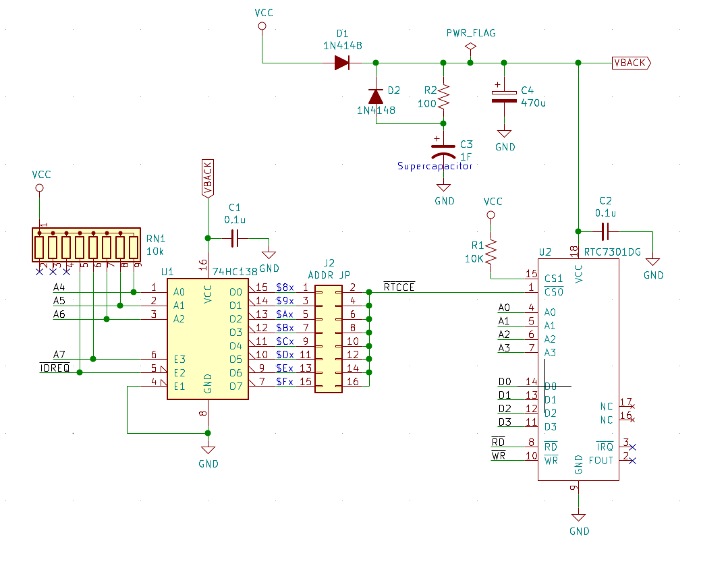Click the $8x address note

click(x=285, y=287)
